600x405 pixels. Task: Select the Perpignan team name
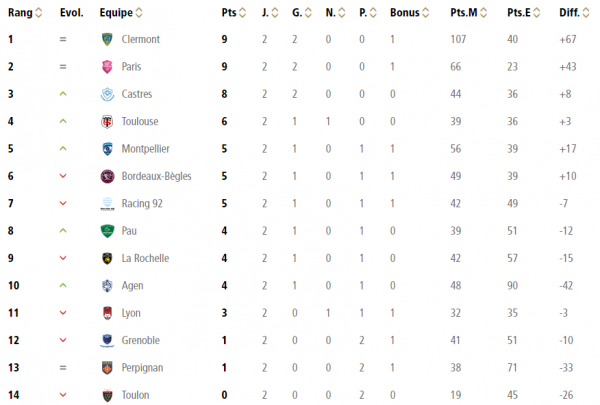(x=142, y=368)
